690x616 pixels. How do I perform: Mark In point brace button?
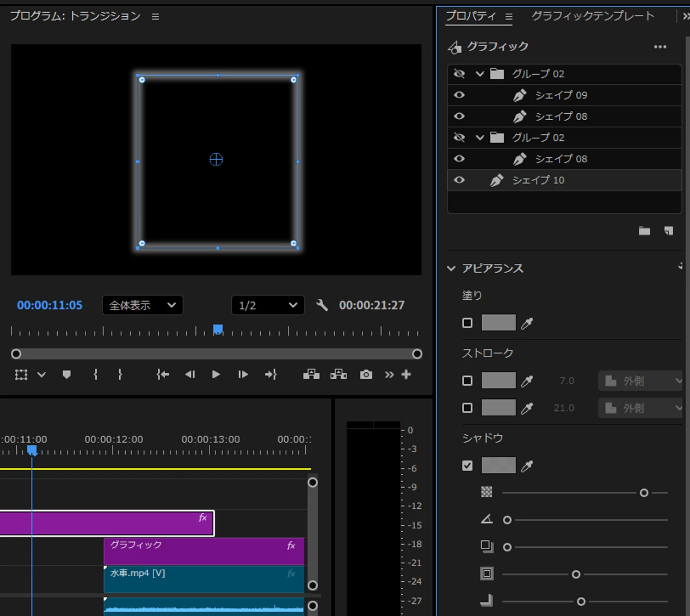tap(95, 374)
